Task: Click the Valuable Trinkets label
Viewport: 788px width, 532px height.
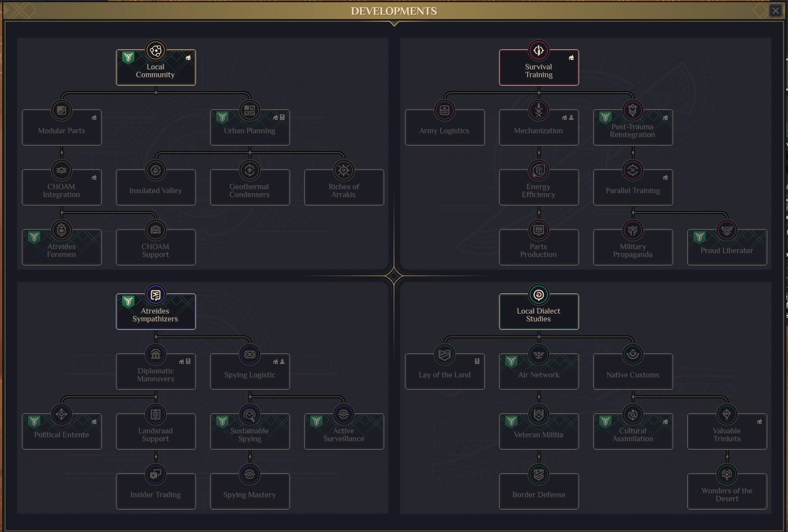Action: pos(727,435)
